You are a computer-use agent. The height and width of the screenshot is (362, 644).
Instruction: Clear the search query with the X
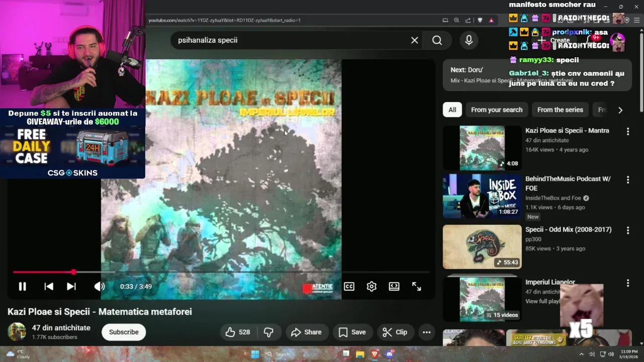pyautogui.click(x=415, y=40)
